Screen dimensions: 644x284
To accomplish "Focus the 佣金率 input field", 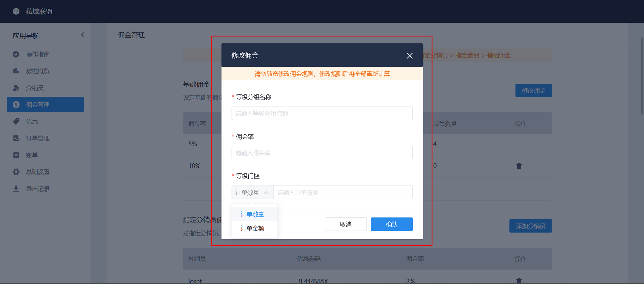I will tap(322, 153).
